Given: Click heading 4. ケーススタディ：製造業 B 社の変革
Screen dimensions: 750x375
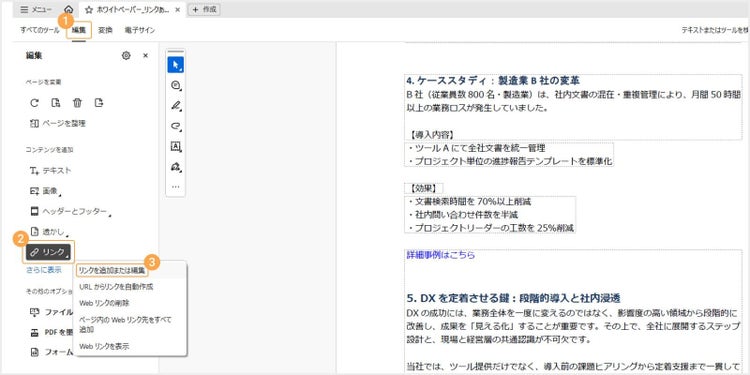Looking at the screenshot, I should click(x=493, y=80).
